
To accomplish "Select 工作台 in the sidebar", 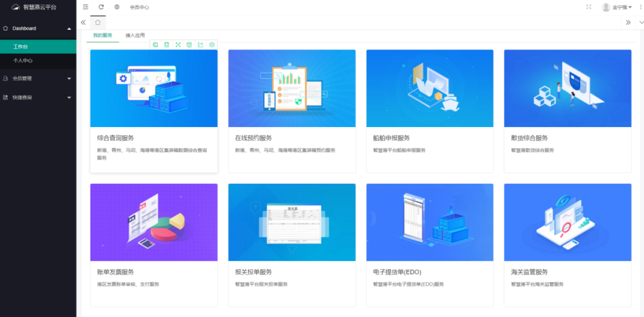I will click(38, 47).
